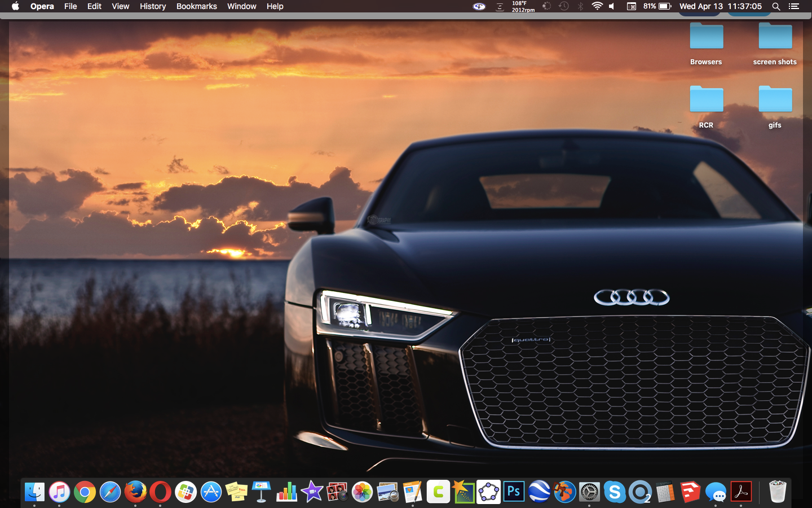This screenshot has width=812, height=508.
Task: Open Time Machine clock icon in menu bar
Action: pos(563,6)
